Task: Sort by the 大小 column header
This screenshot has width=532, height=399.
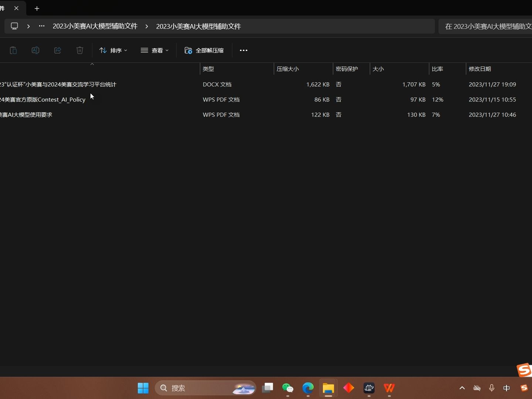Action: 399,69
